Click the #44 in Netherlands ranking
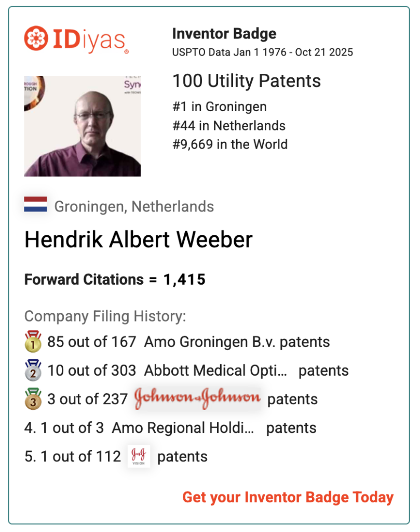 pyautogui.click(x=229, y=126)
